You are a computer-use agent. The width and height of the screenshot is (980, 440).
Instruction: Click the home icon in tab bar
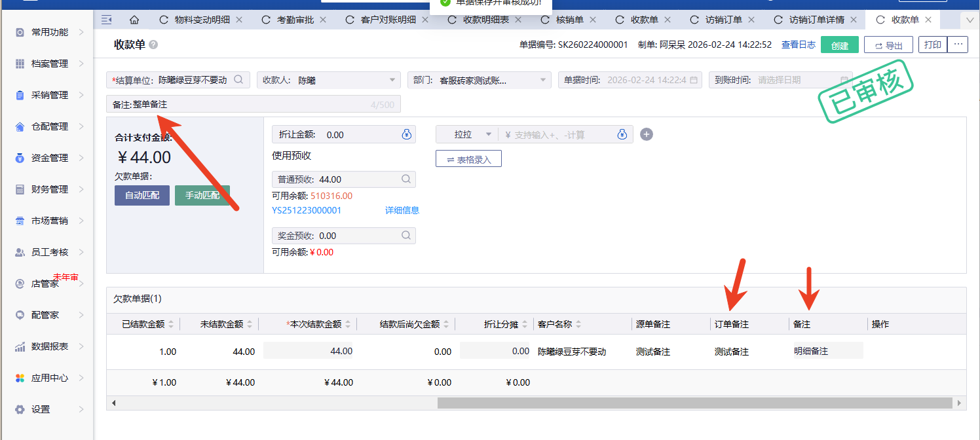pyautogui.click(x=134, y=20)
